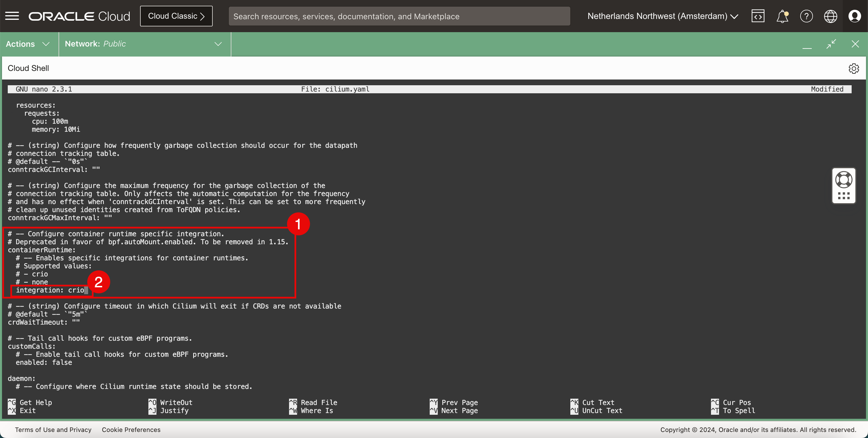Click the Oracle Cloud logo
Screen dimensions: 868x438
tap(79, 16)
